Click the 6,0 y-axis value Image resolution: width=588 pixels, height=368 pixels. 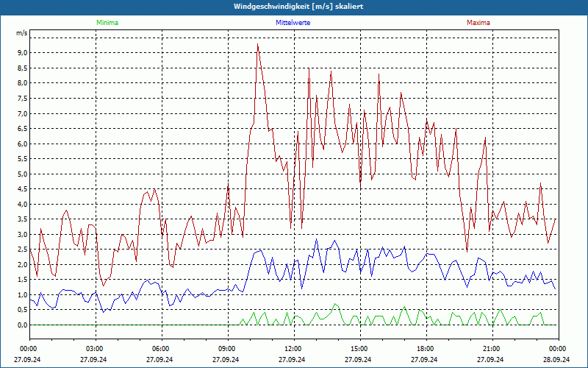pos(23,144)
